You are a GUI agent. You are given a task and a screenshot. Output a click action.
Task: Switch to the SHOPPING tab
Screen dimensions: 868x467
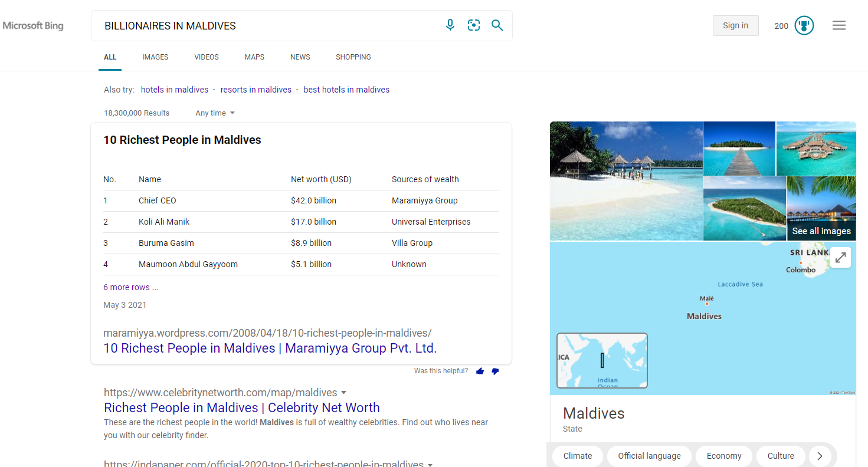click(x=353, y=57)
